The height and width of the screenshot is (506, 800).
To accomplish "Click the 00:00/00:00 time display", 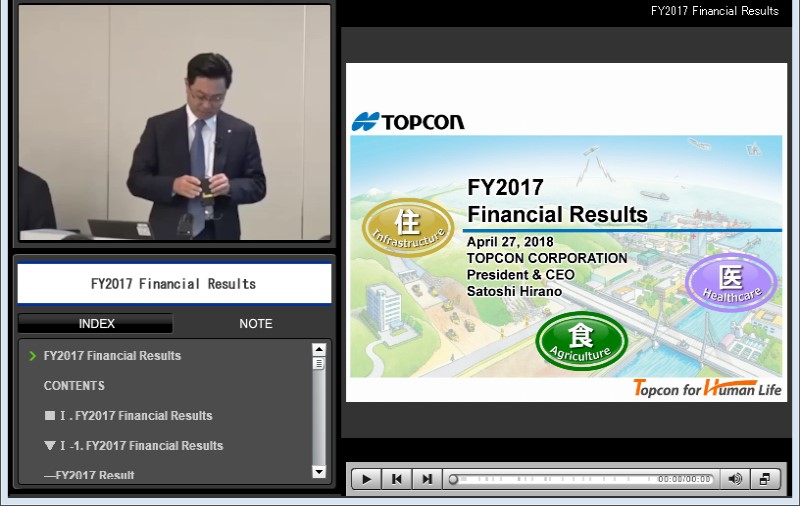I will [x=684, y=479].
